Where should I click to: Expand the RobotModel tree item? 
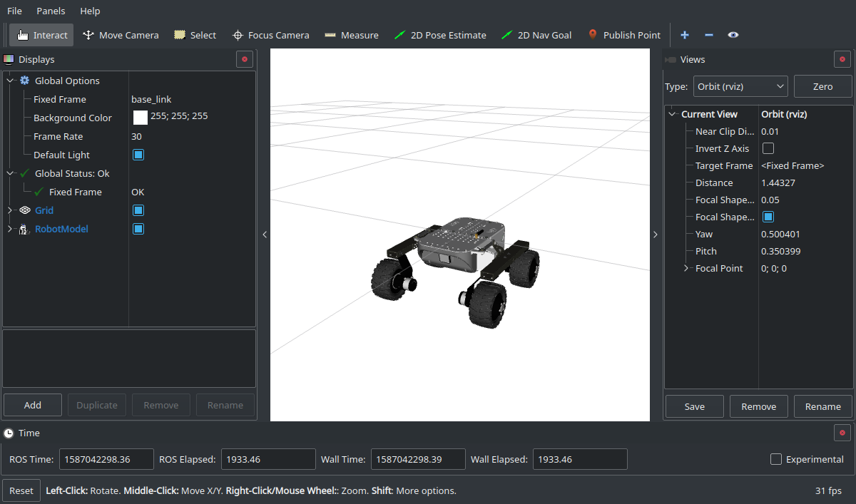[10, 229]
